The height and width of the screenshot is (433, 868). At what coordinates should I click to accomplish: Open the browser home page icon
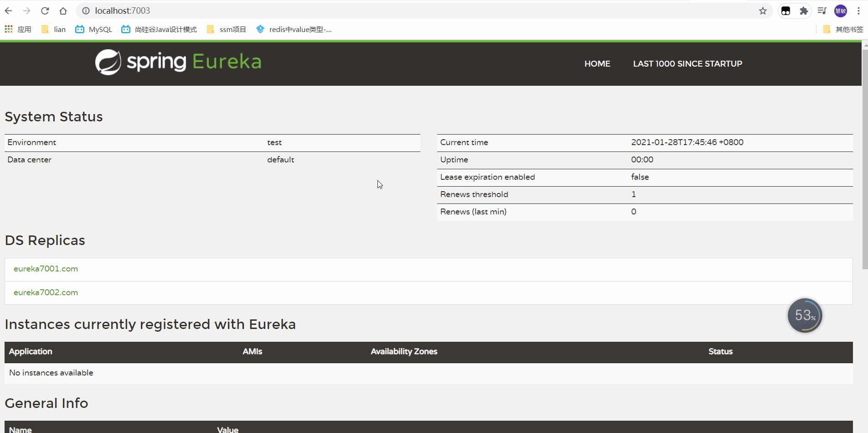tap(63, 10)
